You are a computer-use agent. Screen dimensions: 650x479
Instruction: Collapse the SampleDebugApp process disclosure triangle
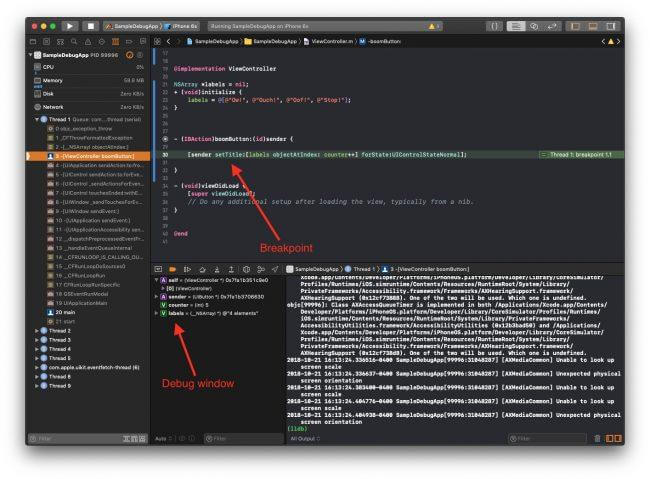point(30,55)
